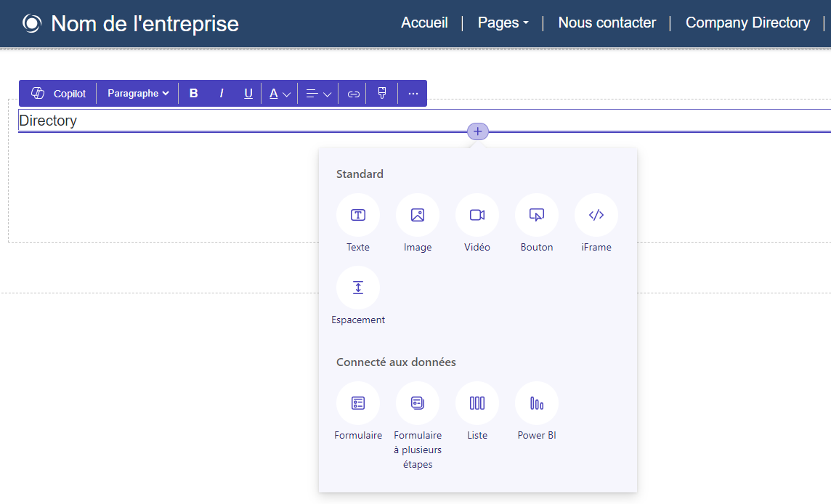Screen dimensions: 831x504
Task: Add a Liste component
Action: pyautogui.click(x=477, y=403)
